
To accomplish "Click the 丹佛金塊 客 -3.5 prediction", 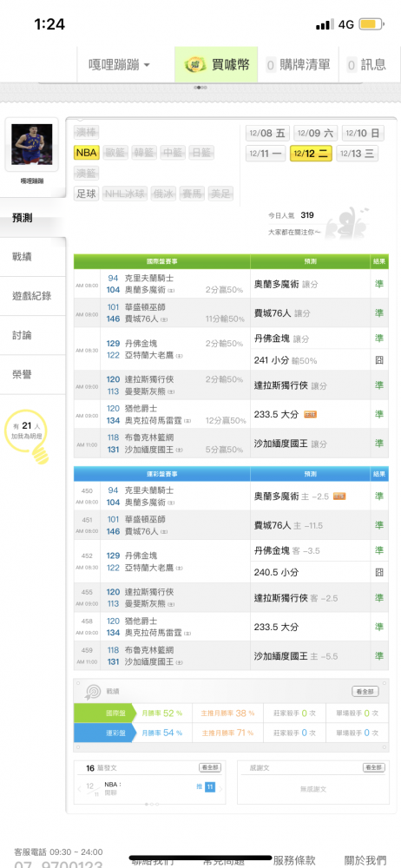I will 286,551.
